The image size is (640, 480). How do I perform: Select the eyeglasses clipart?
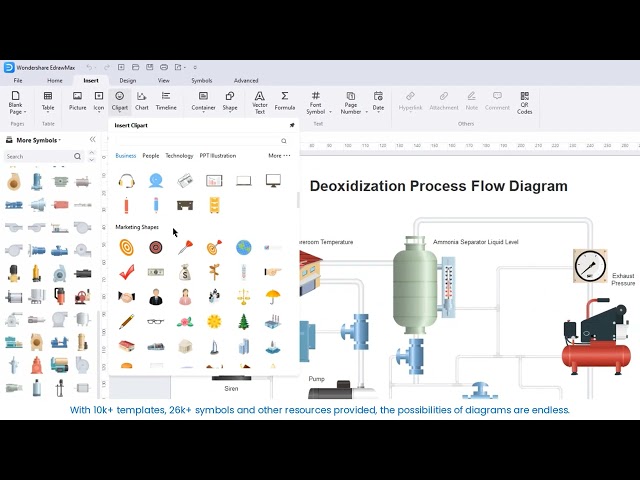point(156,322)
